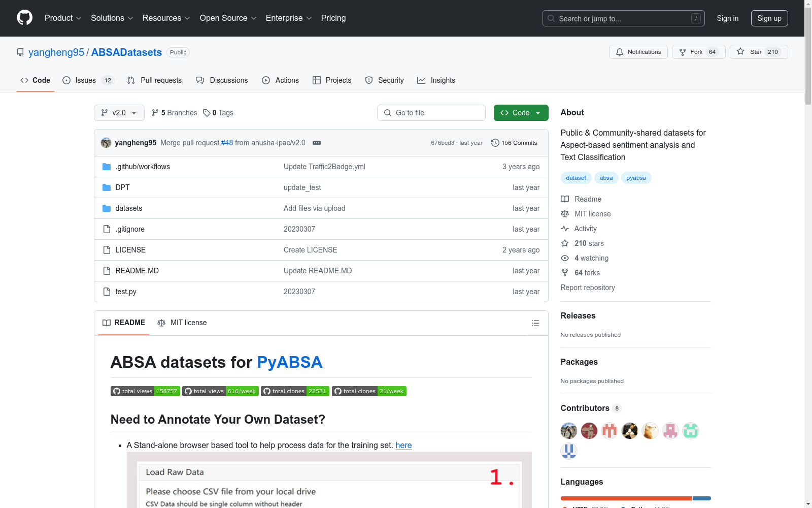View the 5 Branches link
This screenshot has height=508, width=812.
[x=174, y=113]
